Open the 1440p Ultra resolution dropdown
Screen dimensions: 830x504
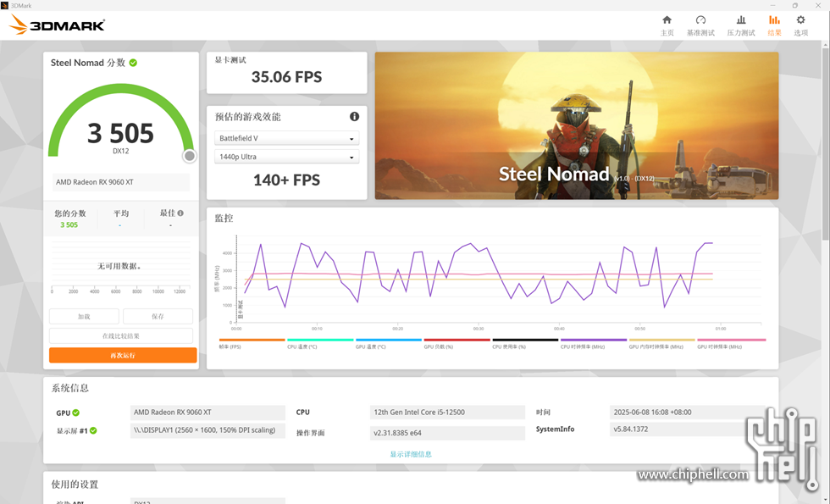point(286,157)
